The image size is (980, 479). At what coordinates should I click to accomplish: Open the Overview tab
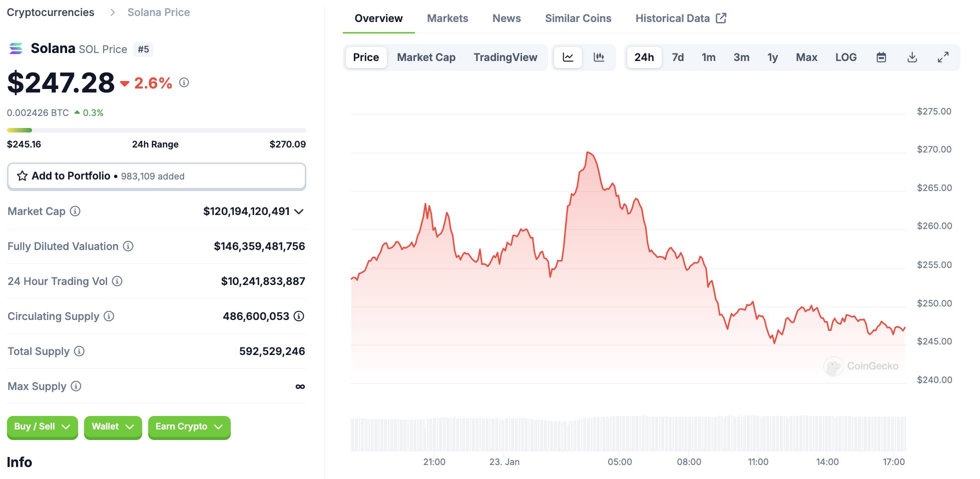tap(378, 18)
